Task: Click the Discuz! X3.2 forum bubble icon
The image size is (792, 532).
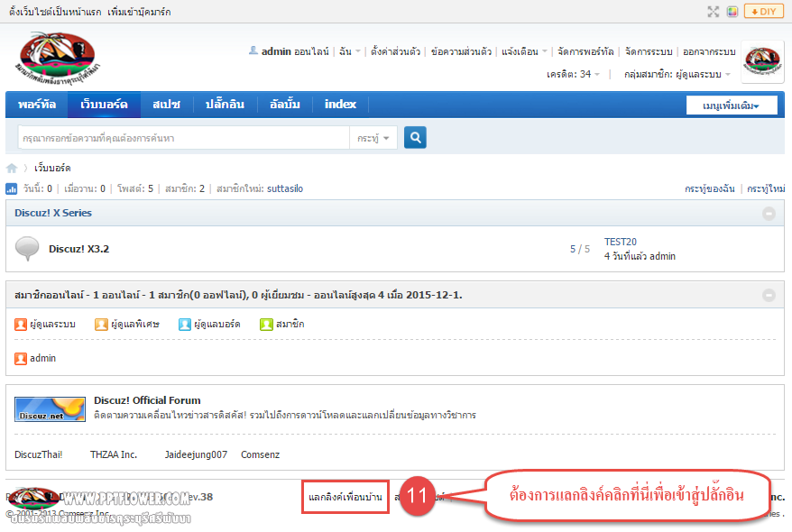Action: point(27,248)
